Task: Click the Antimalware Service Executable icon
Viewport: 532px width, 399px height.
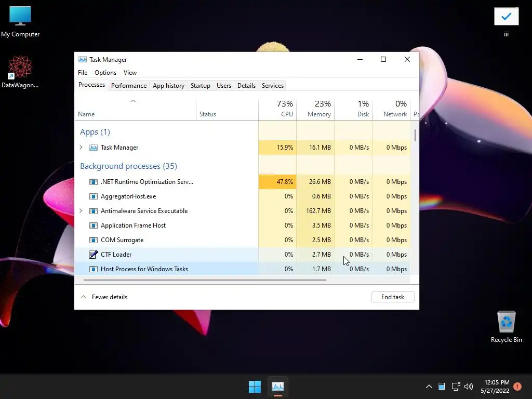Action: (x=94, y=211)
